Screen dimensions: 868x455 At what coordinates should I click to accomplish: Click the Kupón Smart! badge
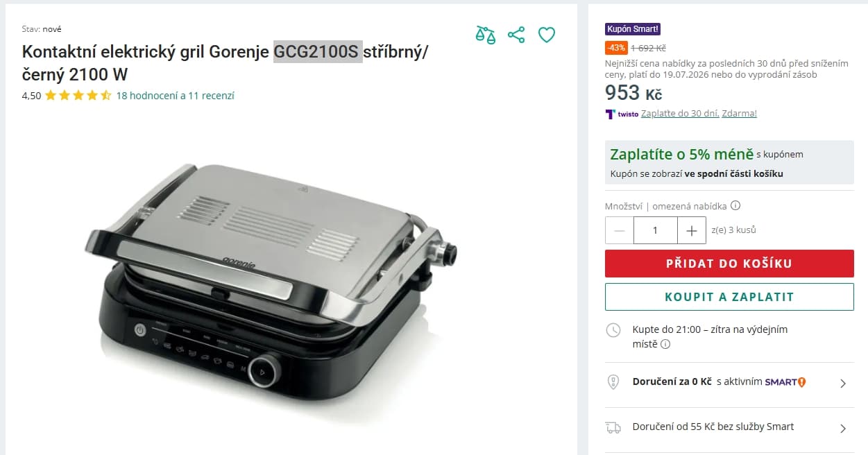pos(633,29)
